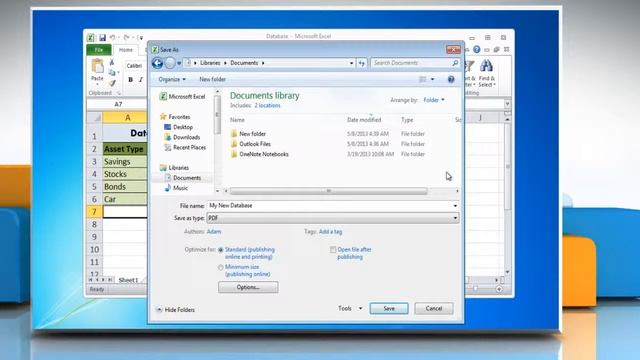
Task: Click the Cancel button
Action: pos(434,309)
